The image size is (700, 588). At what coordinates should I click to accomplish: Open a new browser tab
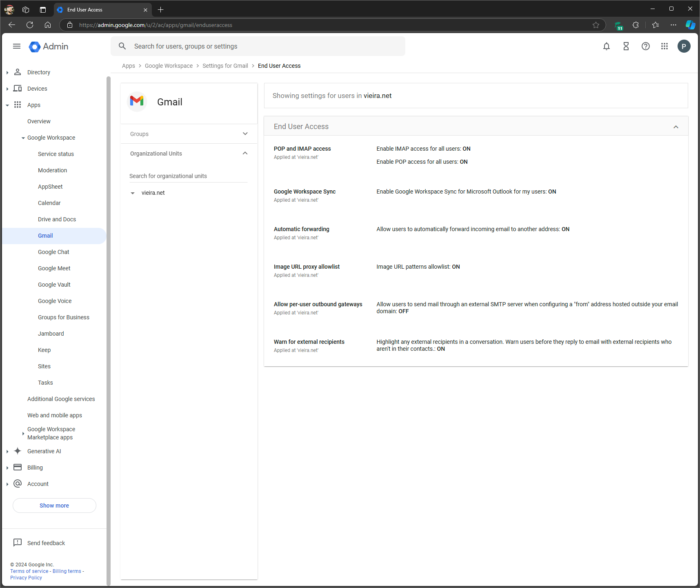coord(160,9)
